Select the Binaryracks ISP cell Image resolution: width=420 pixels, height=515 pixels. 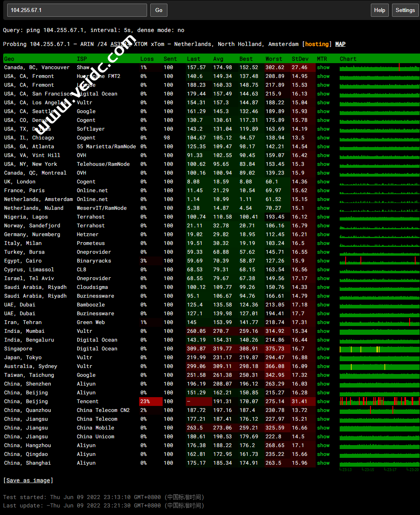94,261
